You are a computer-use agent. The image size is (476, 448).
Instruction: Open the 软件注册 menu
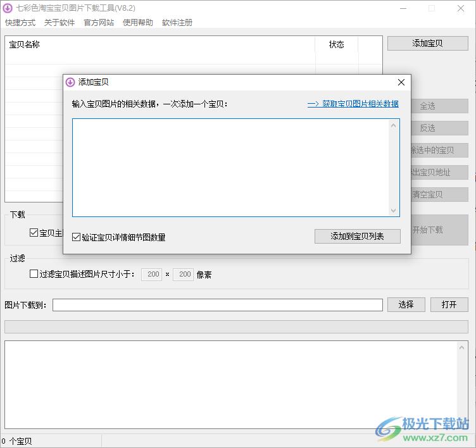click(177, 23)
